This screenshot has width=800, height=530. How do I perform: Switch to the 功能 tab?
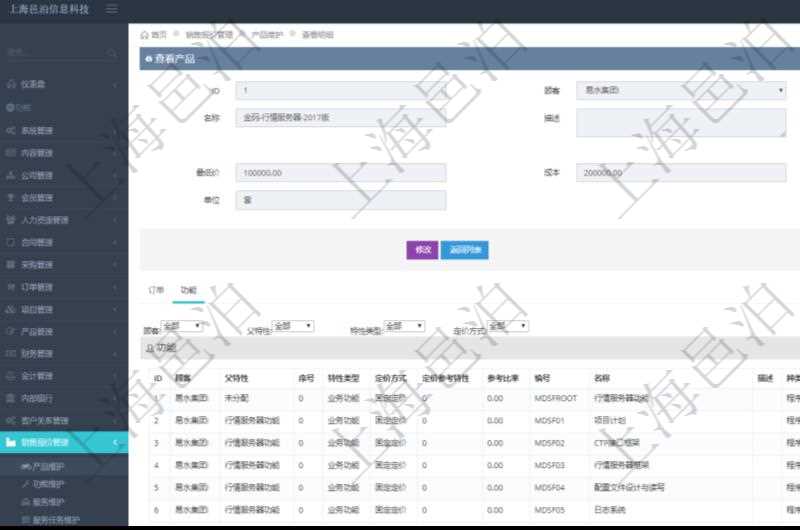188,290
